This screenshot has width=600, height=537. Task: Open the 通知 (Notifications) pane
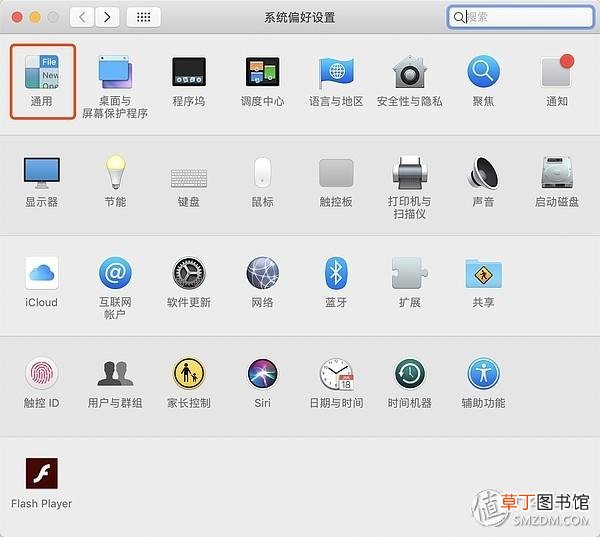pos(557,81)
